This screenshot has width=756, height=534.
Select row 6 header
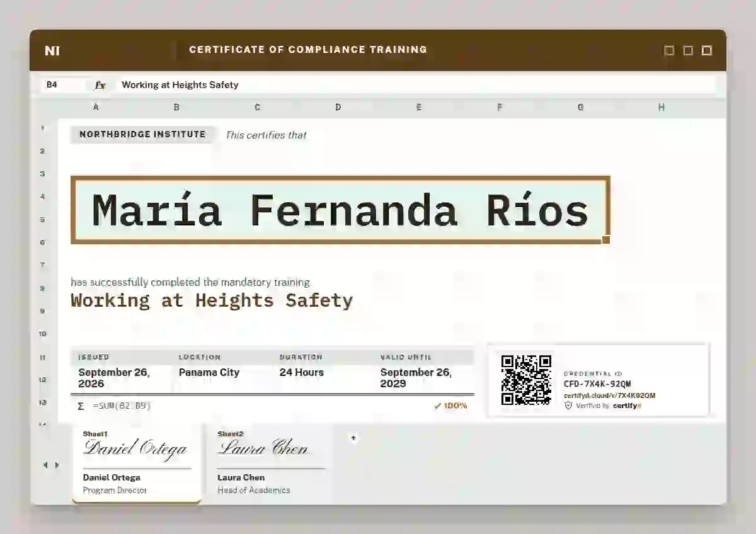[x=43, y=242]
